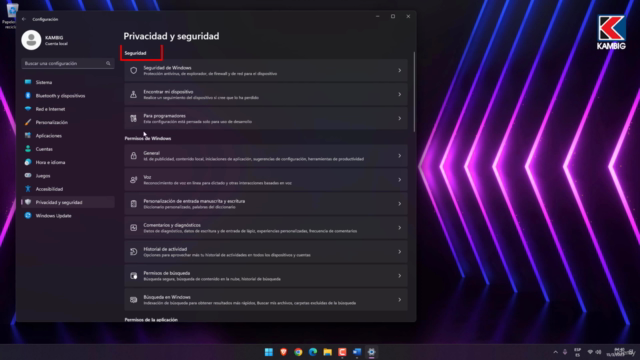Image resolution: width=640 pixels, height=360 pixels.
Task: Click the chevron on Comentarios y diagnósticos
Action: (400, 228)
